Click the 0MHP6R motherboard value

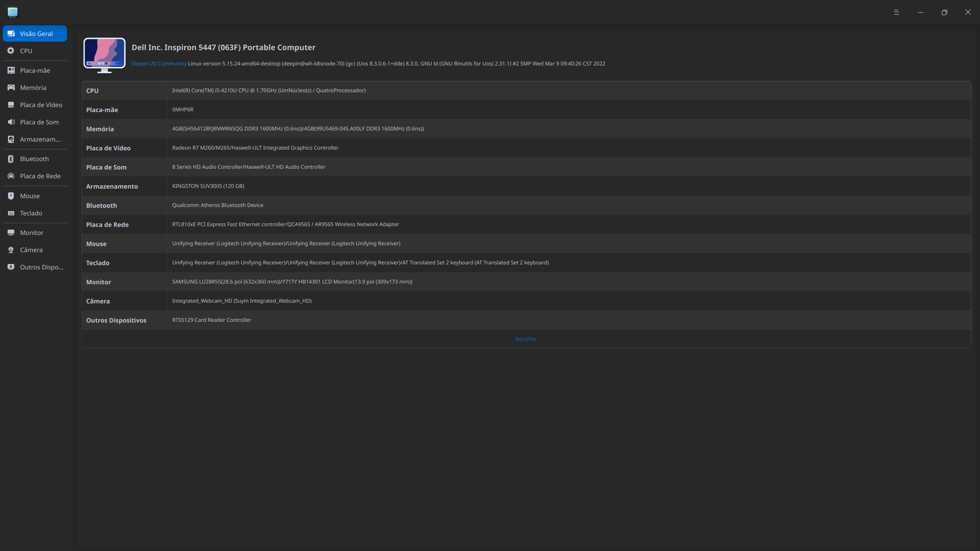(183, 109)
